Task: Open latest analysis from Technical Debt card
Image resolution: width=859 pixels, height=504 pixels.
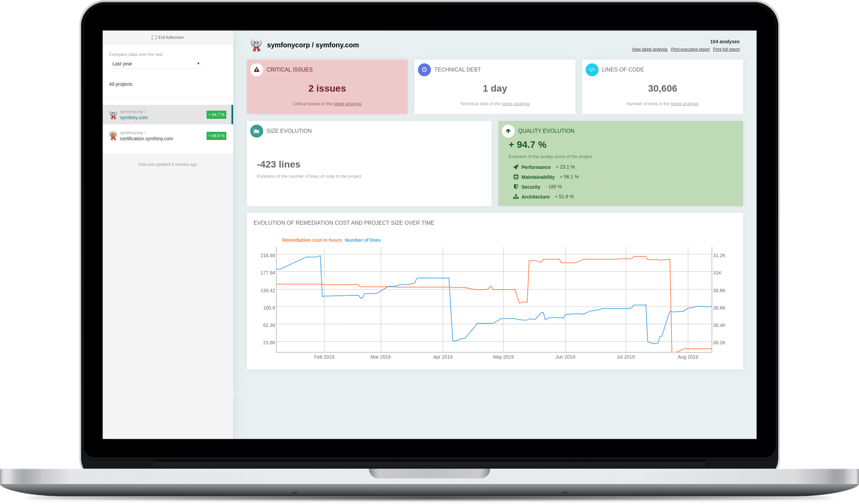Action: tap(516, 104)
